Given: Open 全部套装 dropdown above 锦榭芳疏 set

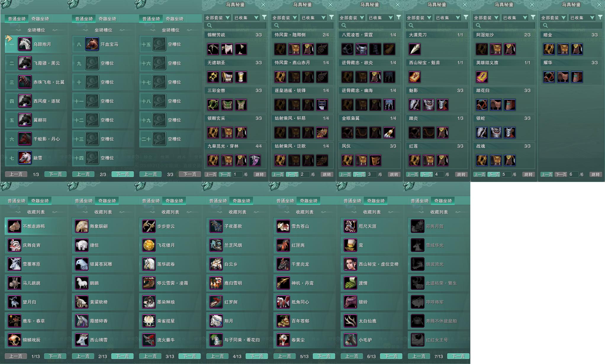Looking at the screenshot, I should point(217,18).
